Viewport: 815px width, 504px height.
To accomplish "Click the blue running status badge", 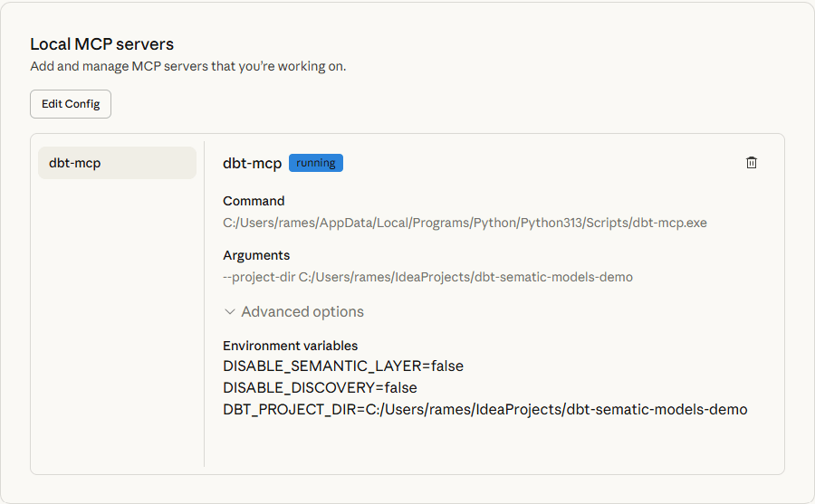I will (x=316, y=163).
